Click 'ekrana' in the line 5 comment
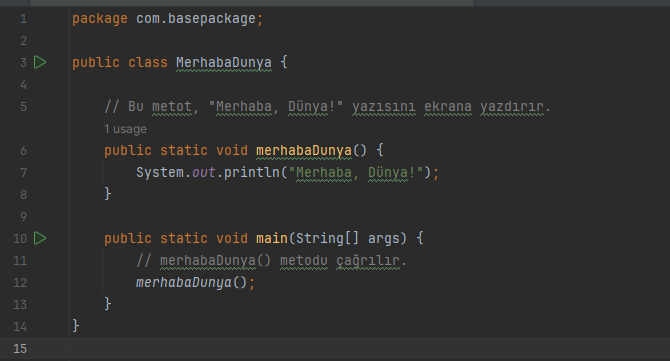This screenshot has width=670, height=361. coord(448,107)
